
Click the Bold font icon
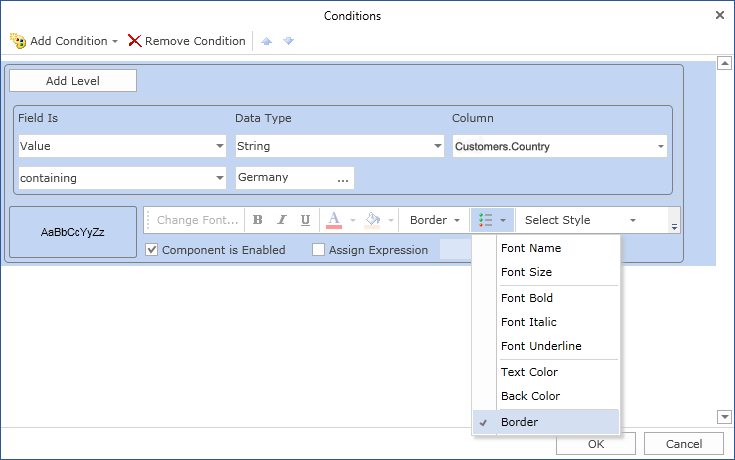[x=258, y=220]
